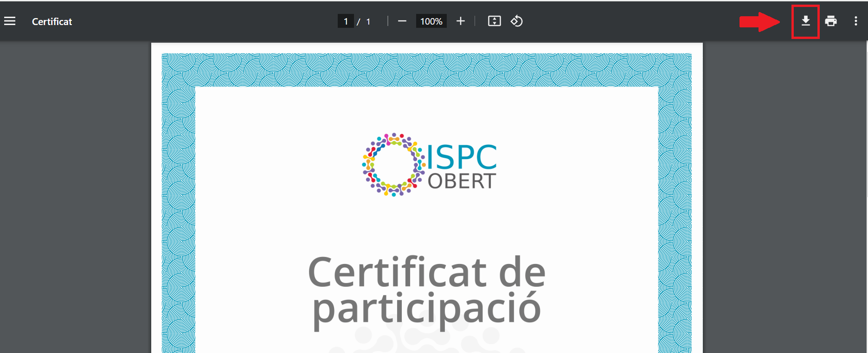Click the zoom out minus icon
Viewport: 868px width, 353px height.
(x=402, y=21)
